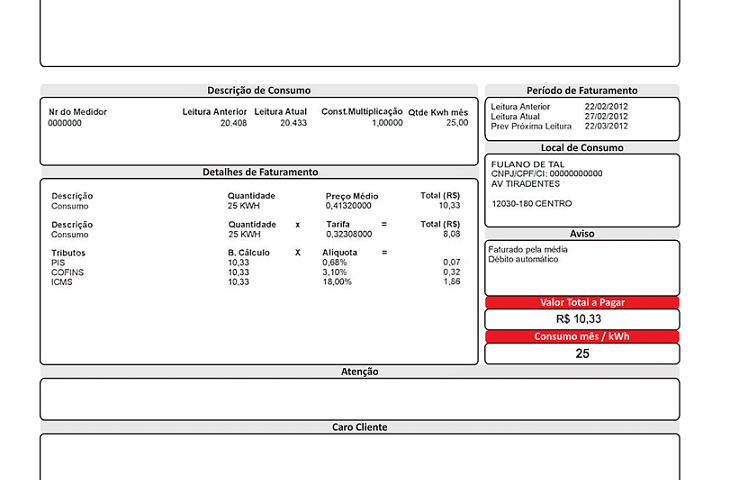Click the 'Descrição de Consumo' section header
The width and height of the screenshot is (730, 480).
coord(259,90)
